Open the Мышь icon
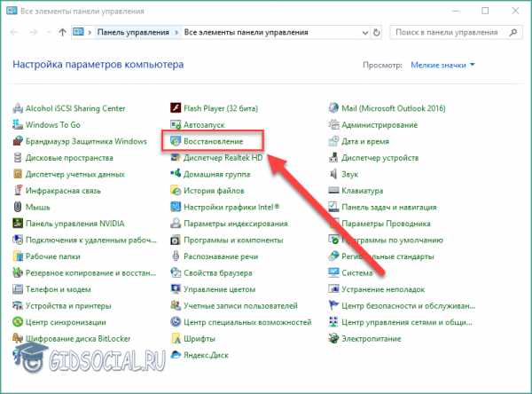532x394 pixels. (18, 207)
